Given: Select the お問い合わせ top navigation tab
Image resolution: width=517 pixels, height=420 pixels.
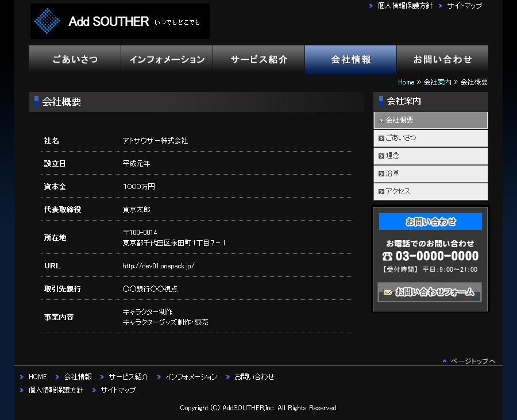Looking at the screenshot, I should click(x=442, y=60).
